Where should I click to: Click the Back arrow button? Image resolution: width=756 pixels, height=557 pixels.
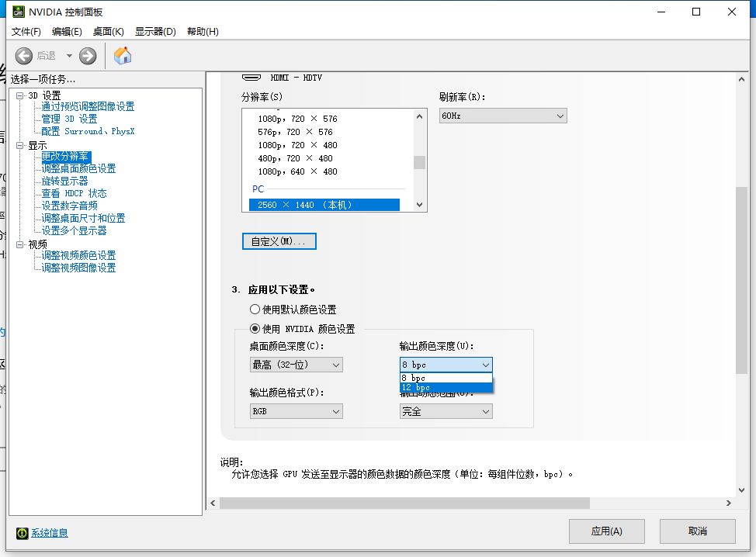[23, 56]
